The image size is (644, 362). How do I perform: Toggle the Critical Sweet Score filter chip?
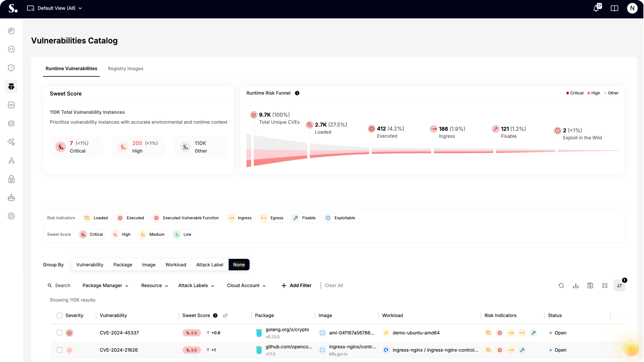(x=92, y=234)
